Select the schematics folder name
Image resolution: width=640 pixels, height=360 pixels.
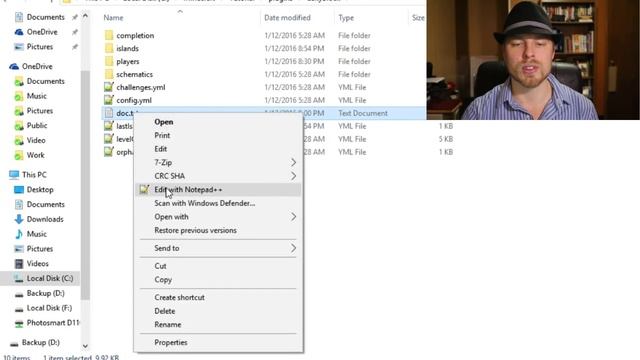click(x=134, y=74)
